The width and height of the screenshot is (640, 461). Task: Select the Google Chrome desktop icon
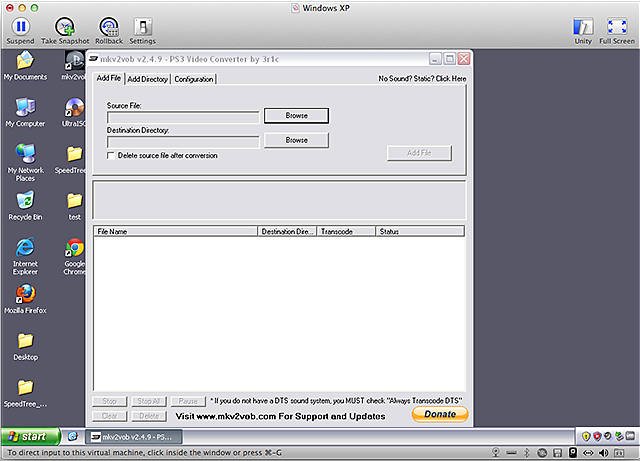pyautogui.click(x=74, y=256)
